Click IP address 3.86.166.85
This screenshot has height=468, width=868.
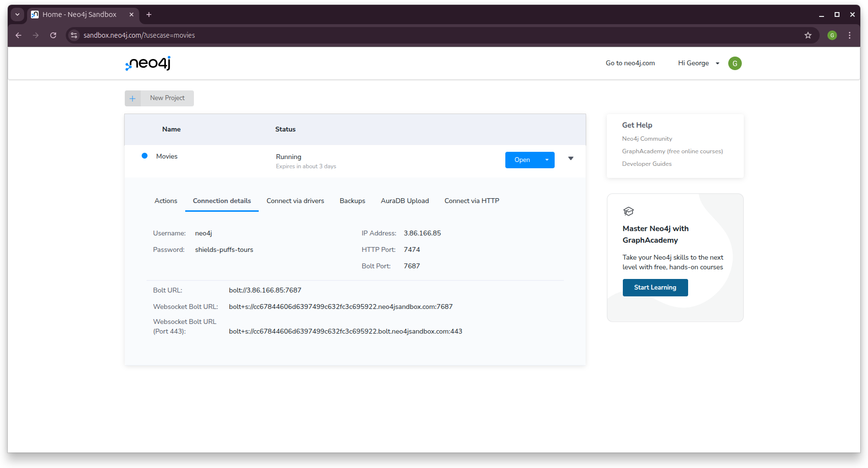pos(422,234)
